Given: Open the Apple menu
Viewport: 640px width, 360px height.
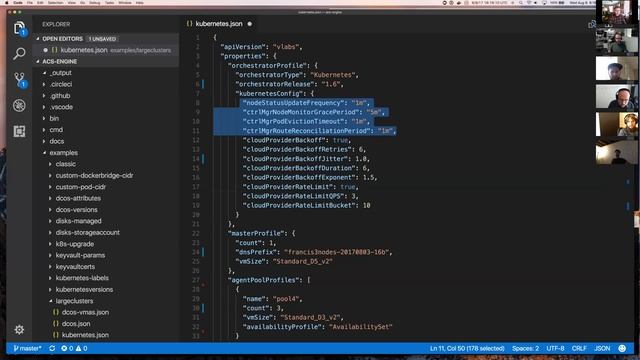Looking at the screenshot, I should [x=7, y=2].
